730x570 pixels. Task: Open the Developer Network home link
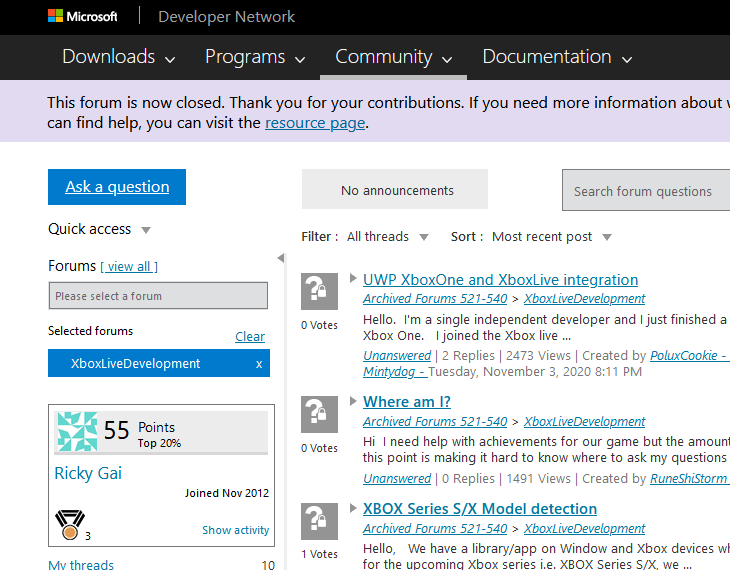click(226, 17)
